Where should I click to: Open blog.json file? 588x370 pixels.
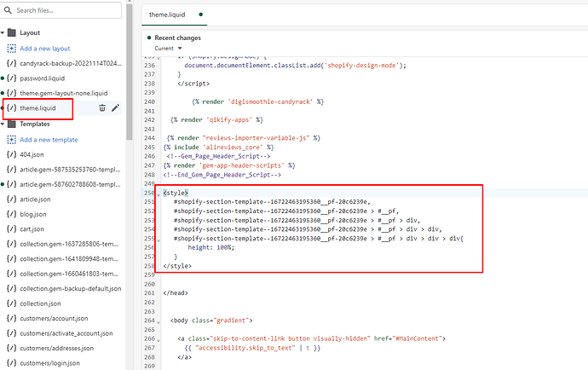point(33,214)
